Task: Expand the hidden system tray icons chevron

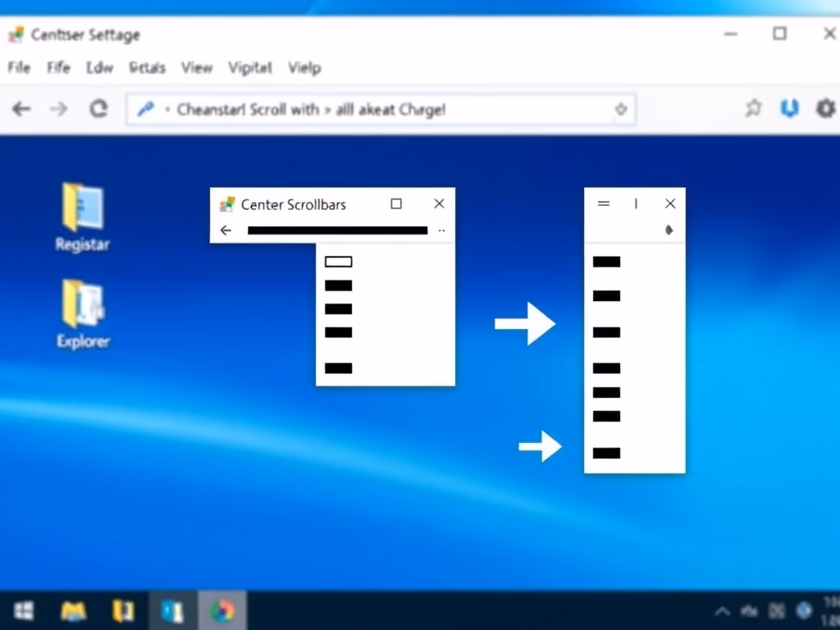Action: 722,611
